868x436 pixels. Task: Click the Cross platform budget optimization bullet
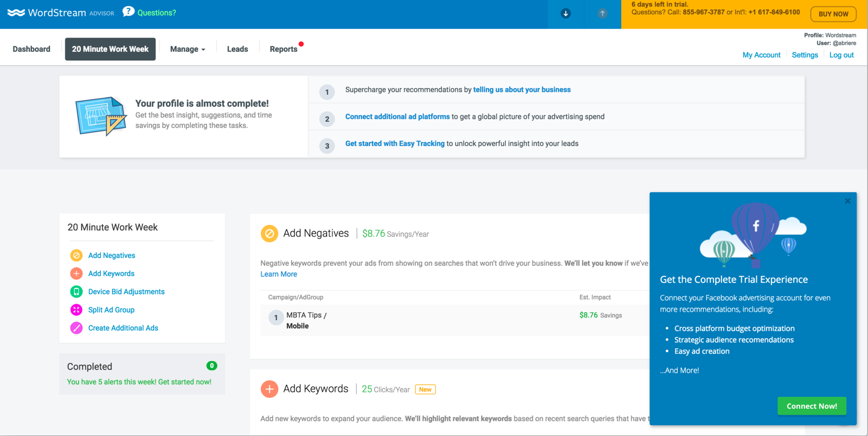pyautogui.click(x=735, y=329)
